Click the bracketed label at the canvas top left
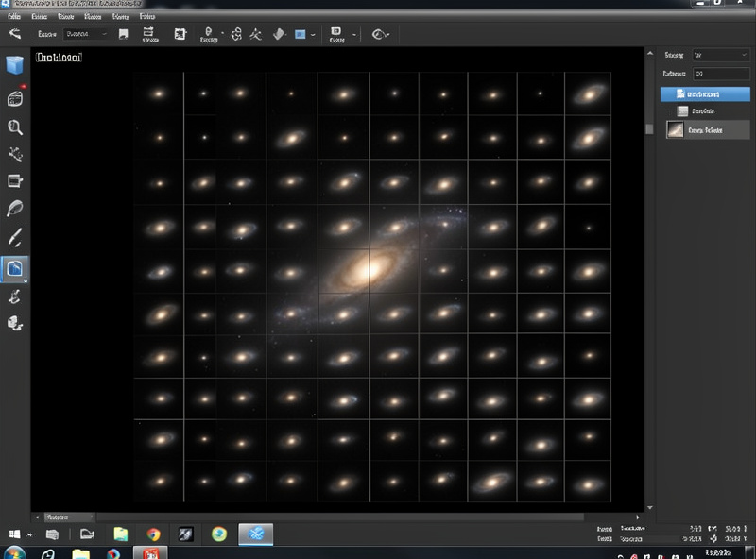The image size is (756, 559). point(59,58)
